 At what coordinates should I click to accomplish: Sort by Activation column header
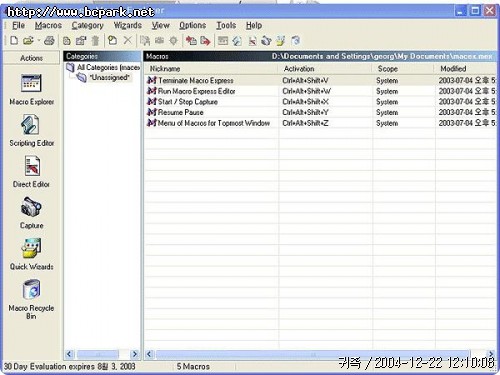click(325, 69)
